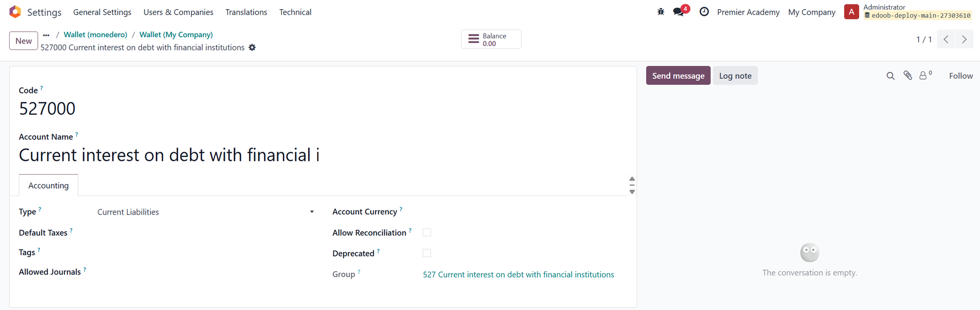Open attachments paperclip icon
Viewport: 980px width, 310px height.
(x=908, y=76)
